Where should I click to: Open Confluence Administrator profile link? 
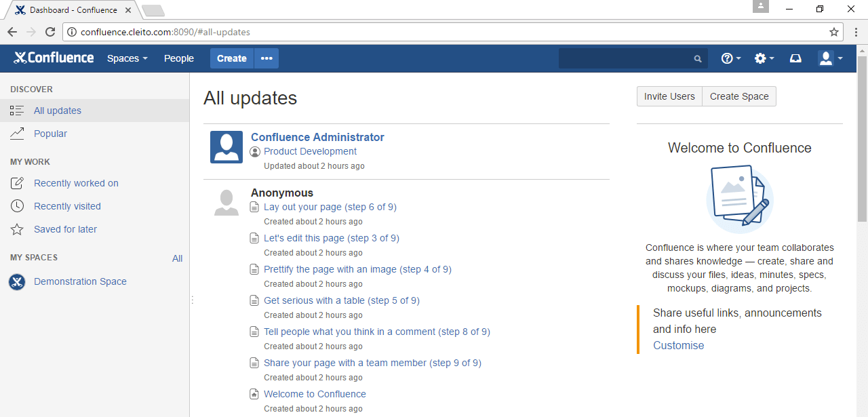click(317, 137)
